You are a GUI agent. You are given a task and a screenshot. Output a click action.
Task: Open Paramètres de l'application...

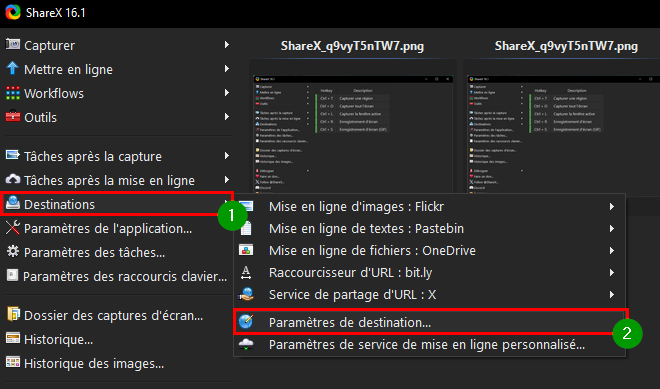tap(117, 228)
